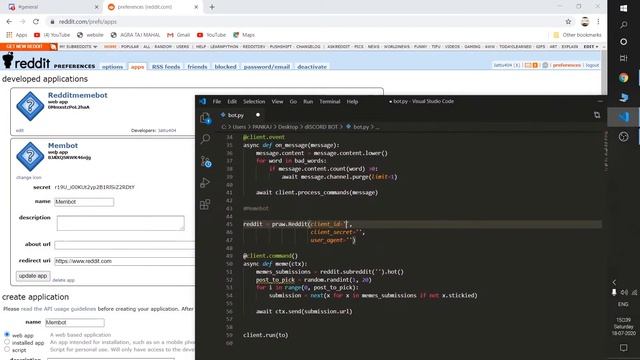Click the create application name field
Image resolution: width=640 pixels, height=360 pixels.
click(75, 322)
